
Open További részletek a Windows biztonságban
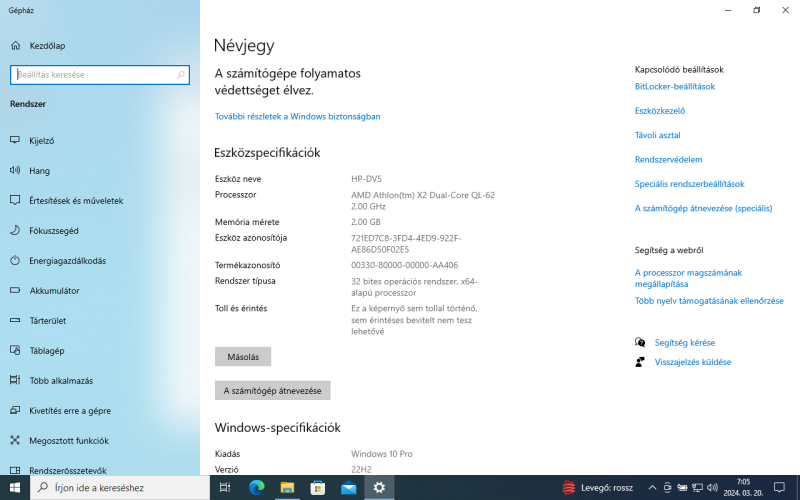pos(297,116)
